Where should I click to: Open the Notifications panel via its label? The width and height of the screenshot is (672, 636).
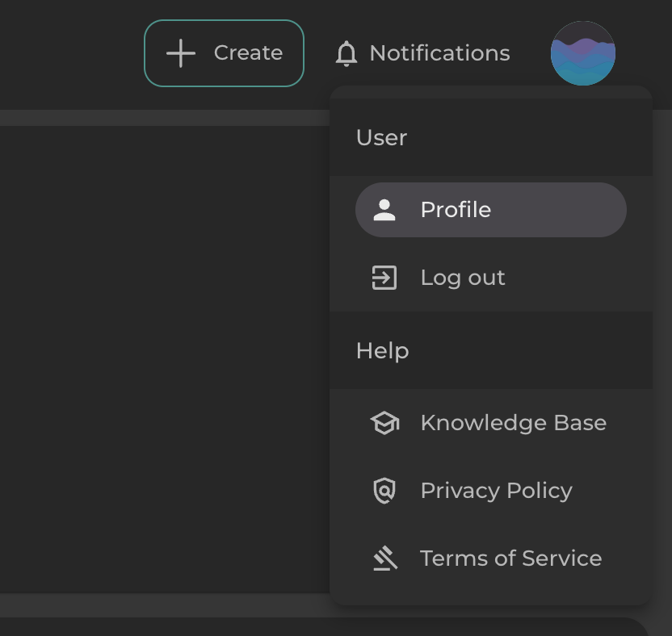click(439, 53)
